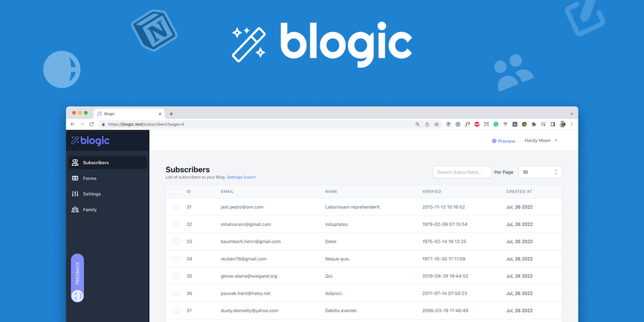Go forward with the browser forward arrow
This screenshot has width=644, height=322.
pyautogui.click(x=82, y=124)
